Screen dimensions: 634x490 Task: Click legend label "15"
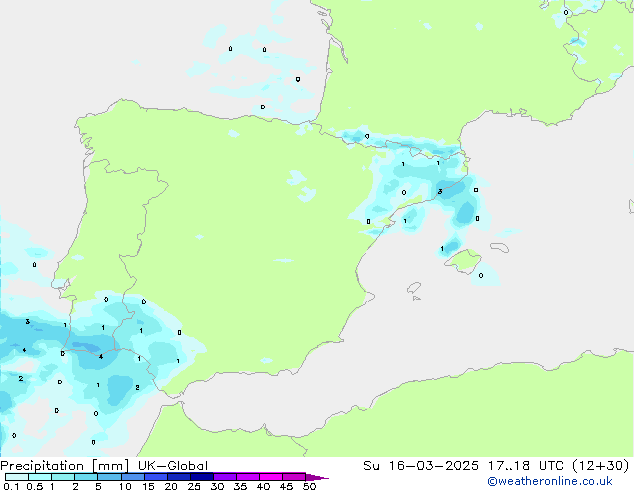(148, 486)
